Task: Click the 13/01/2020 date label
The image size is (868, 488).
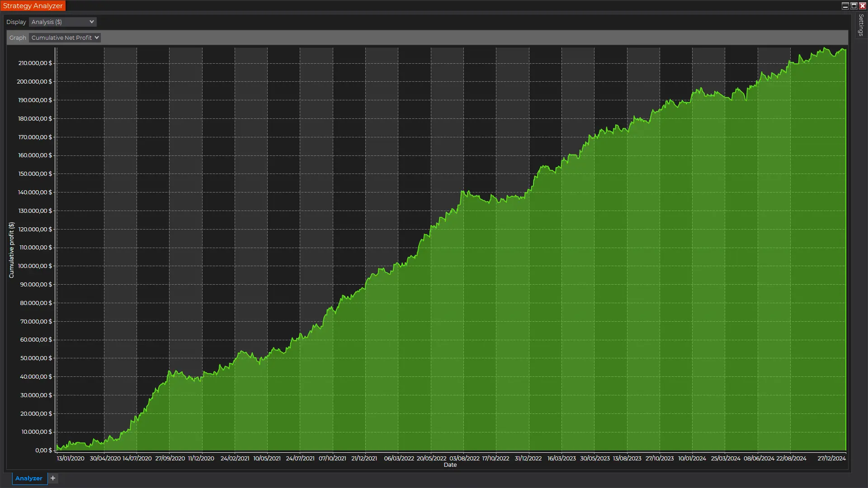Action: click(x=71, y=458)
